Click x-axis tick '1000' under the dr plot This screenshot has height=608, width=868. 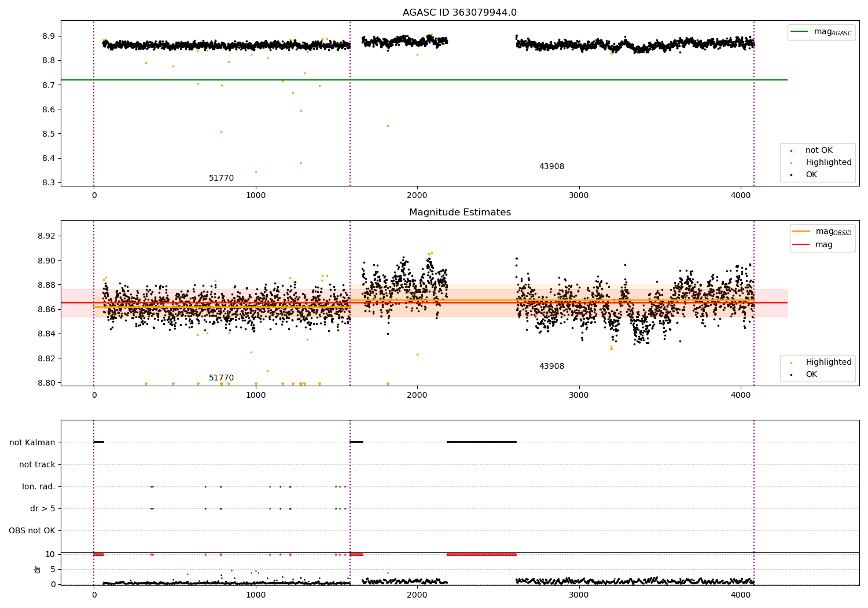(256, 595)
